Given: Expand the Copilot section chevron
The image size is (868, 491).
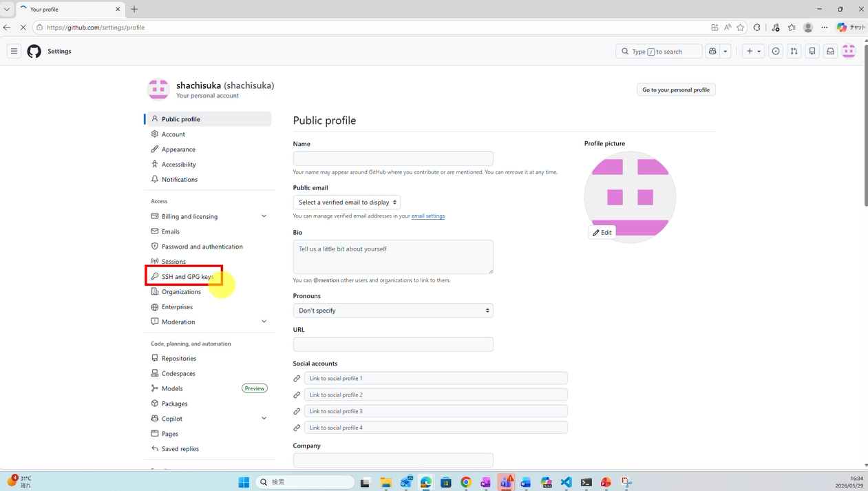Looking at the screenshot, I should pyautogui.click(x=264, y=419).
